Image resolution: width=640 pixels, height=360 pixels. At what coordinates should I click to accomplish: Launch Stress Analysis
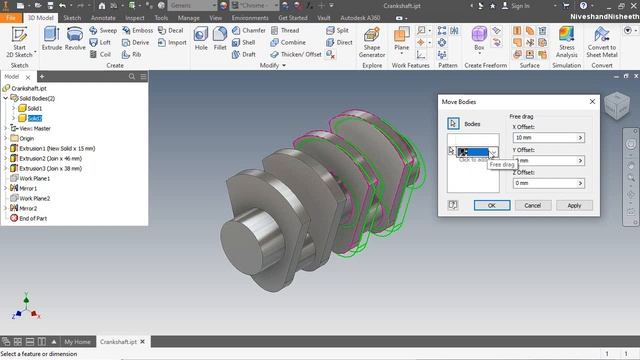pyautogui.click(x=567, y=42)
